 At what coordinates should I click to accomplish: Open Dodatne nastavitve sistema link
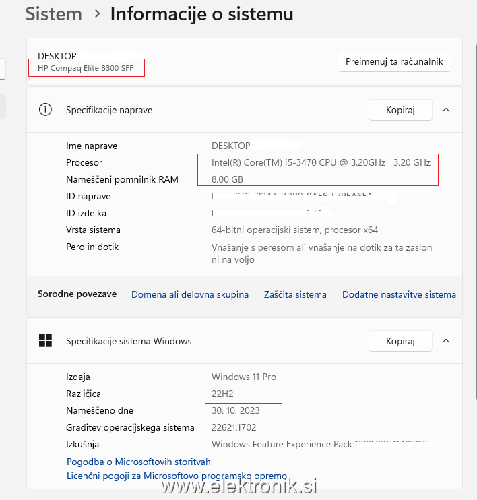click(399, 295)
